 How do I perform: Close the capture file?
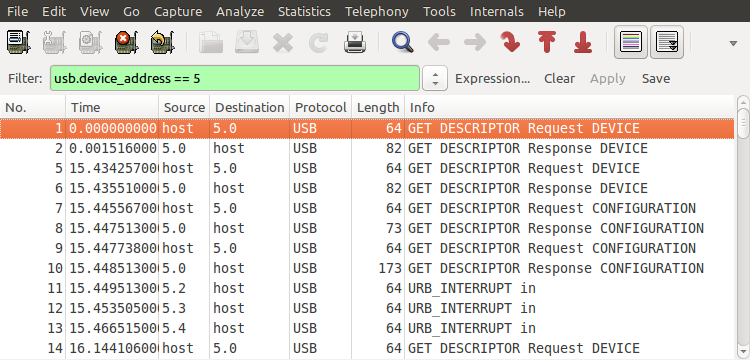(283, 43)
